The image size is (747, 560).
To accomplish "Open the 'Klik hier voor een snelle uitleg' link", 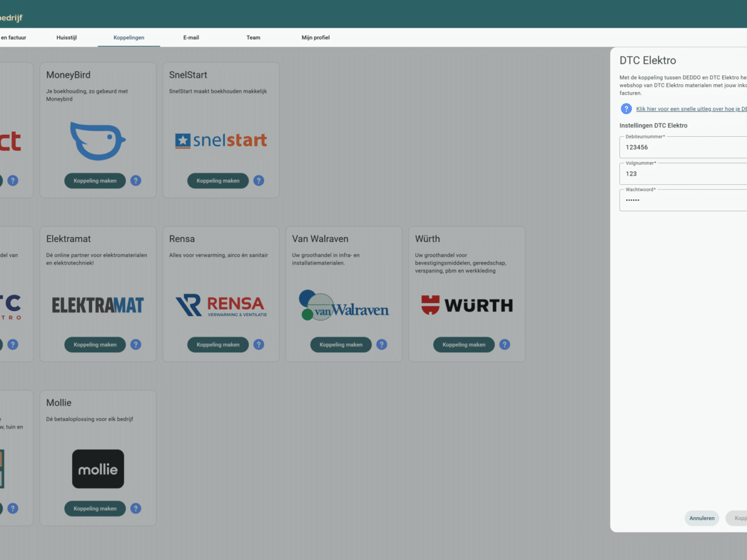I will [691, 109].
